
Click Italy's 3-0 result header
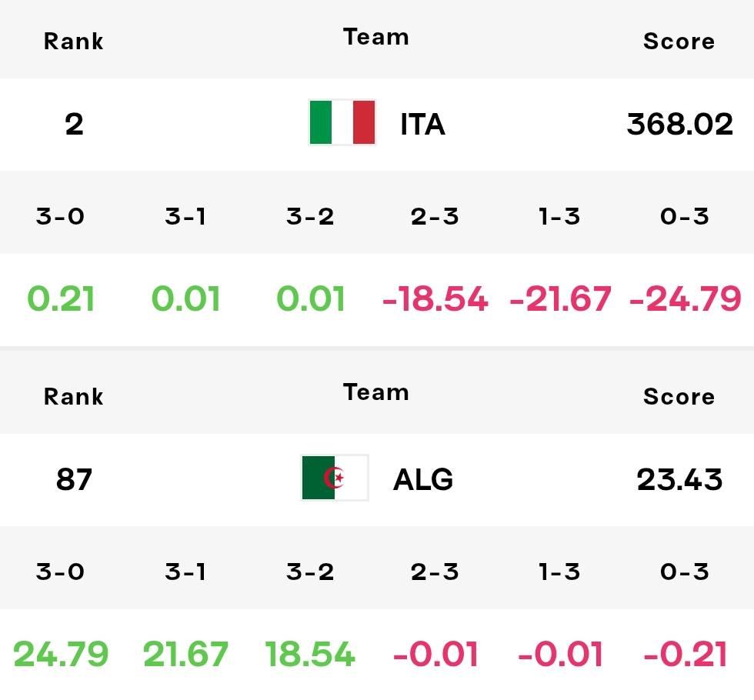pyautogui.click(x=60, y=216)
